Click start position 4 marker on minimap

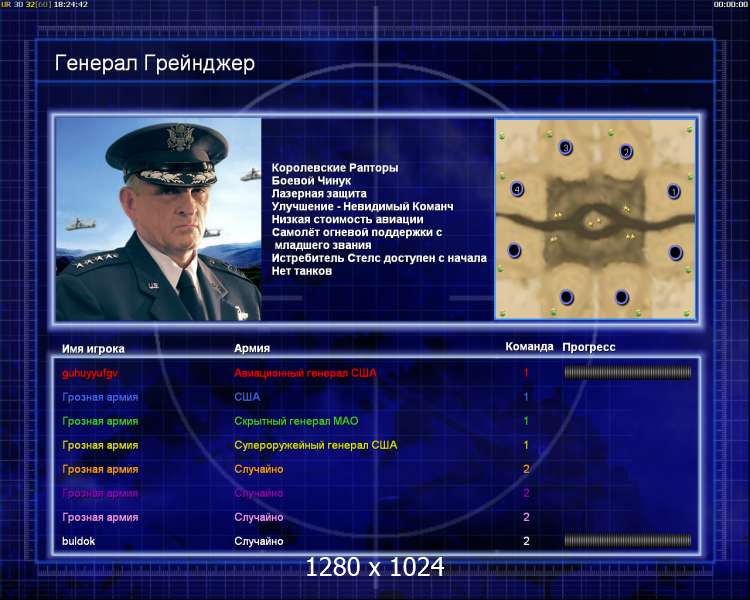tap(517, 189)
